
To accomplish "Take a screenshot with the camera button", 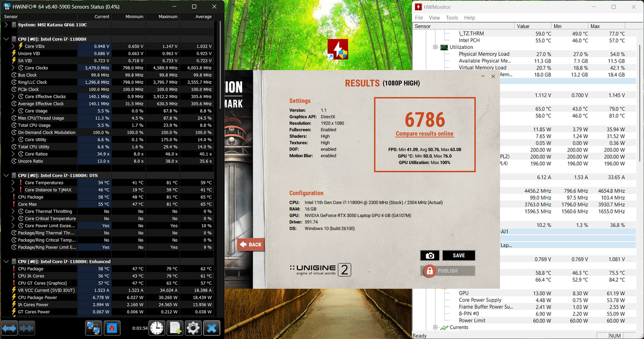I will [430, 255].
